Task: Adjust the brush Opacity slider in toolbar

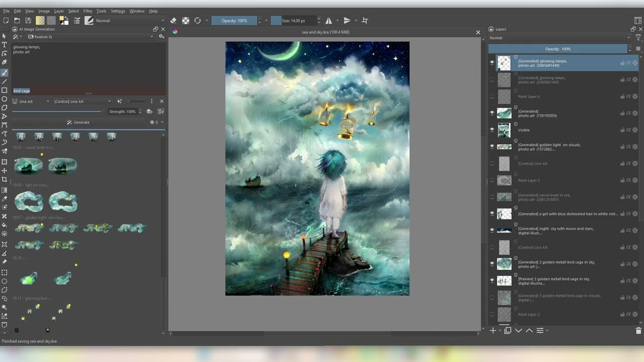Action: 234,21
